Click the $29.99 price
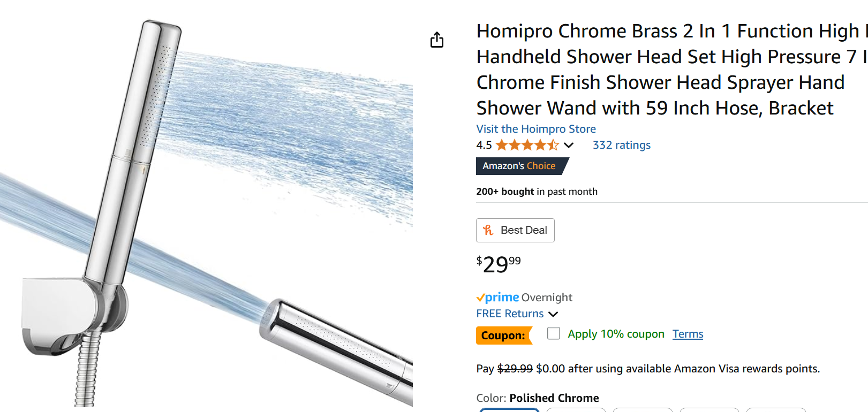Viewport: 868px width, 412px height. [x=498, y=264]
